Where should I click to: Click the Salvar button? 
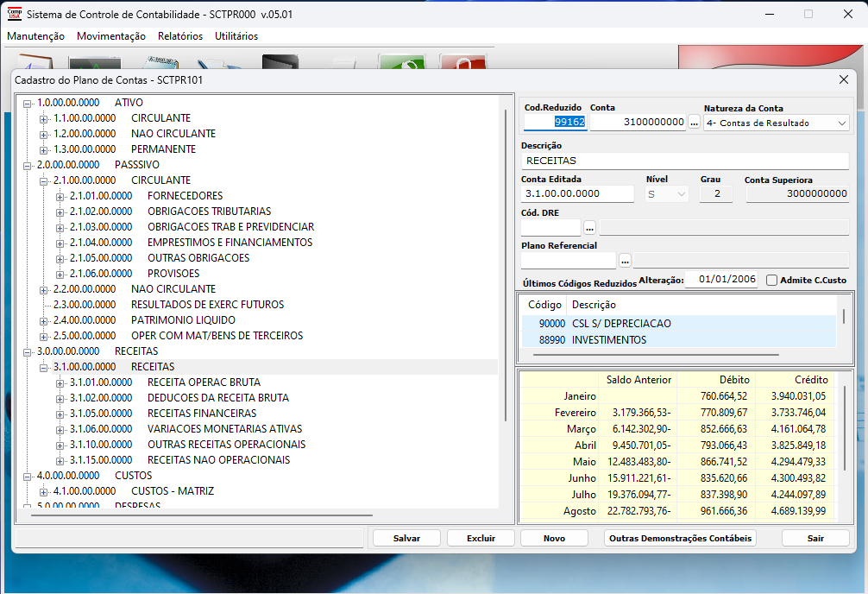[x=407, y=538]
